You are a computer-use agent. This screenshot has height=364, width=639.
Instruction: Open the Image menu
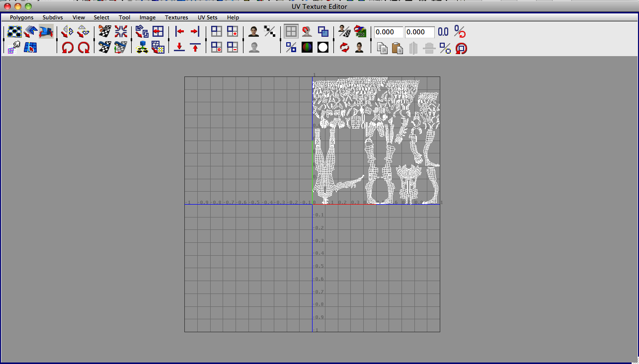pyautogui.click(x=148, y=17)
